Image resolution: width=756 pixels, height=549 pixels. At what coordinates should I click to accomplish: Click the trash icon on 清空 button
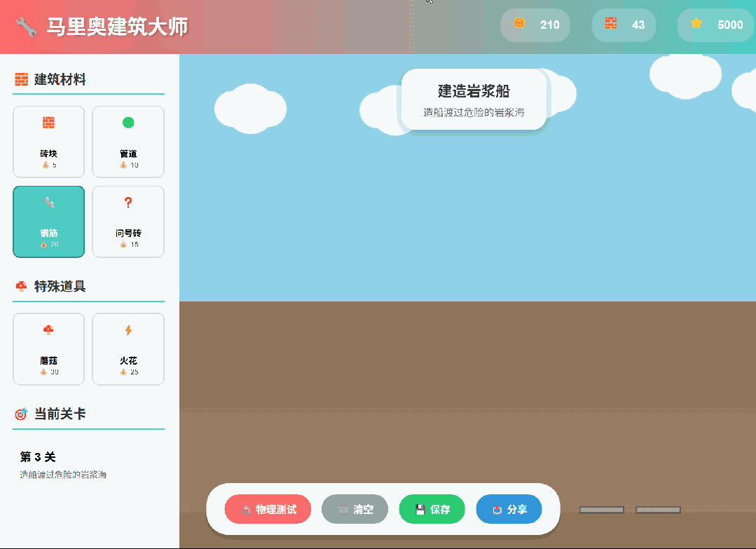pos(343,510)
